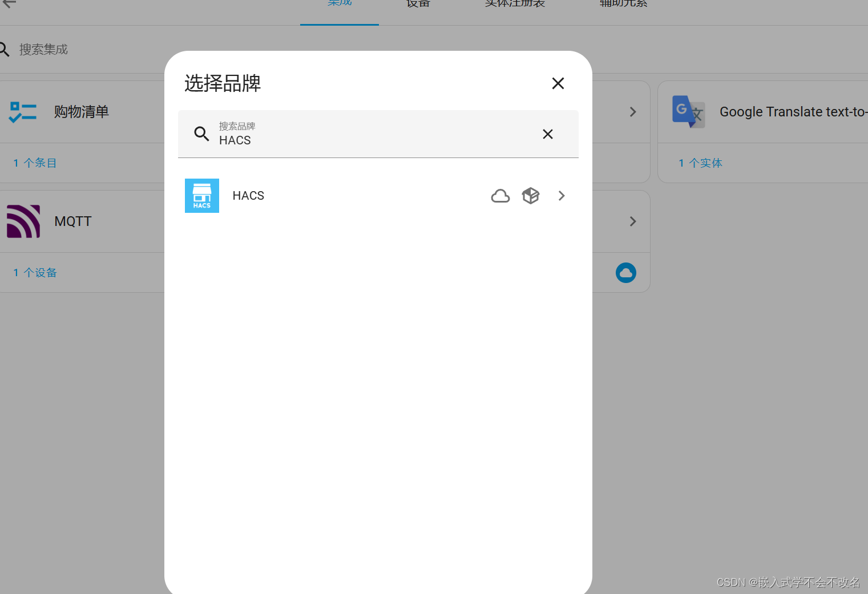
Task: Close the brand selection dialog
Action: (x=558, y=83)
